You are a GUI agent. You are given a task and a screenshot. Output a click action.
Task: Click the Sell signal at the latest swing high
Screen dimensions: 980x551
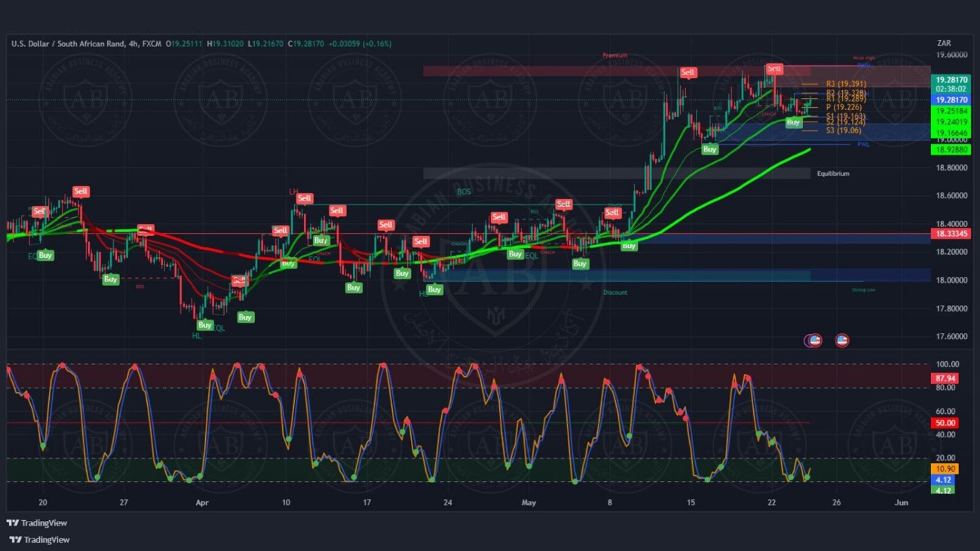tap(774, 69)
